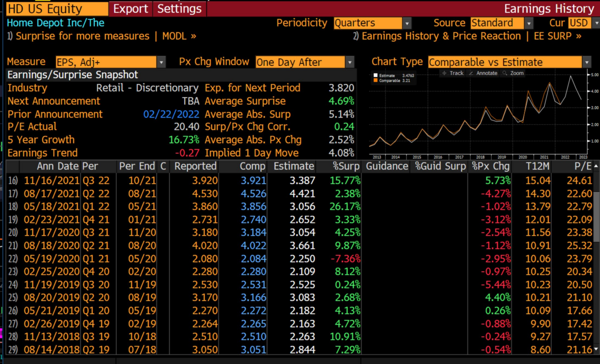The height and width of the screenshot is (364, 600).
Task: Click the 3.387 estimate value
Action: 302,180
